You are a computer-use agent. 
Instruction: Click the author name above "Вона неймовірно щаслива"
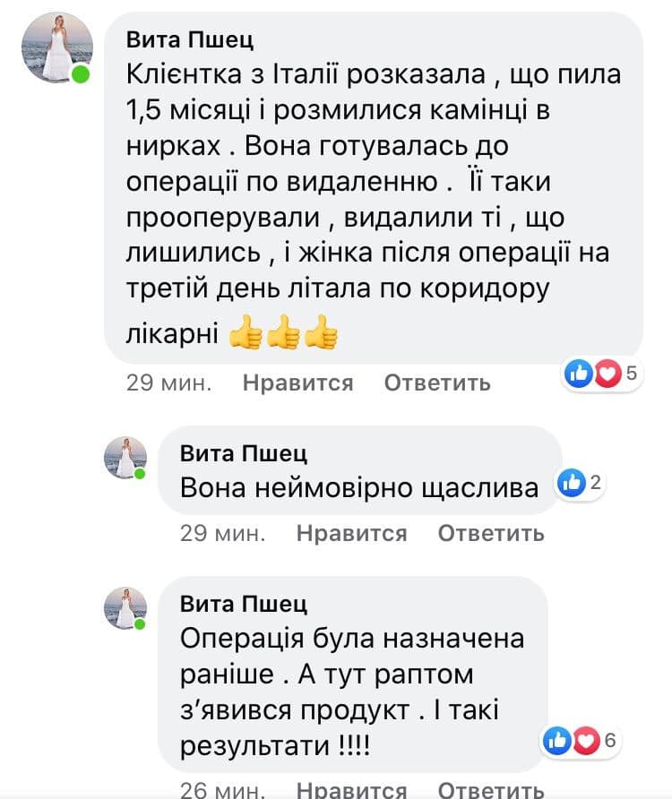pyautogui.click(x=243, y=452)
